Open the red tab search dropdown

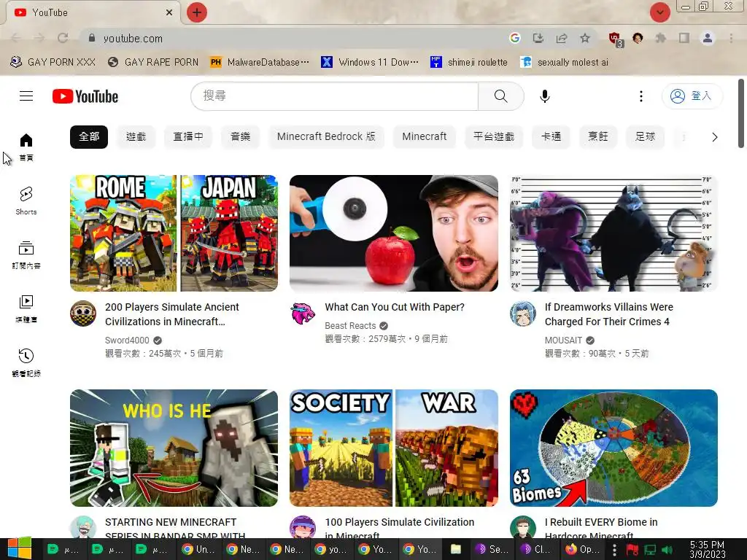pos(659,12)
